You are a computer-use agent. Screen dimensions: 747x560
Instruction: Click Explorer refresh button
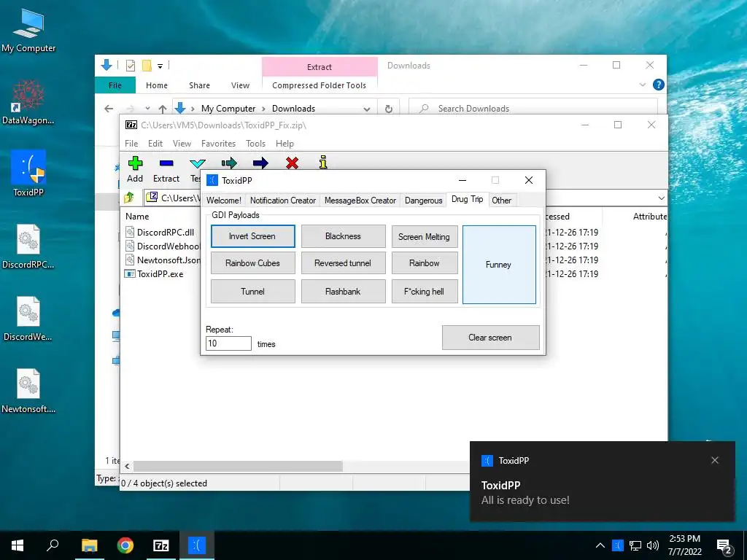tap(389, 109)
